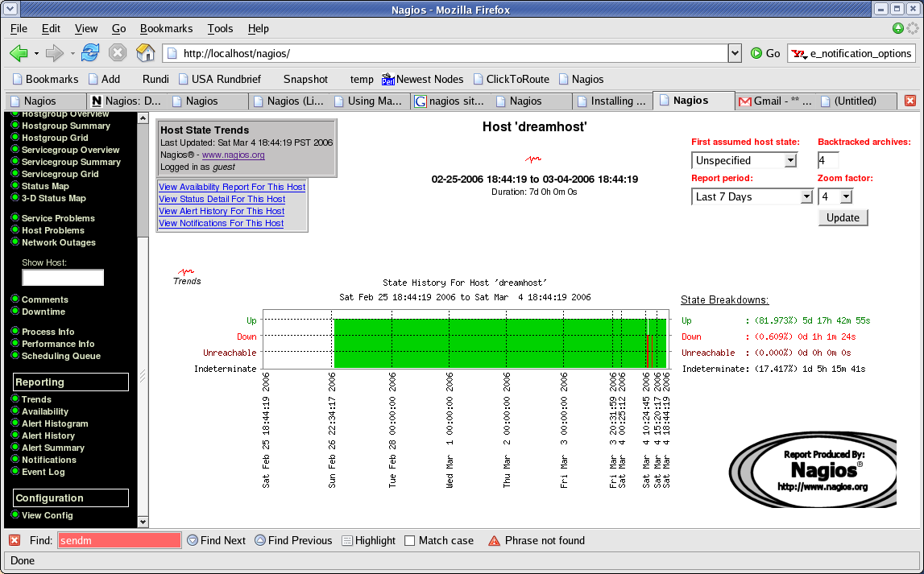Close the Find bar with the red X
Image resolution: width=924 pixels, height=574 pixels.
pyautogui.click(x=15, y=540)
